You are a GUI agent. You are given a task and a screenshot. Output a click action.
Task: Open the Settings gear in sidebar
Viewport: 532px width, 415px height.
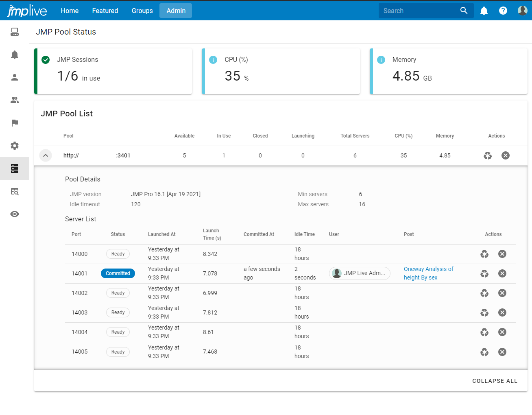pos(15,146)
